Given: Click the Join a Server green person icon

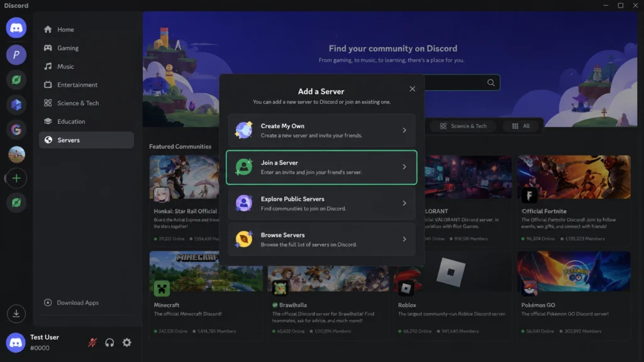Looking at the screenshot, I should [243, 167].
